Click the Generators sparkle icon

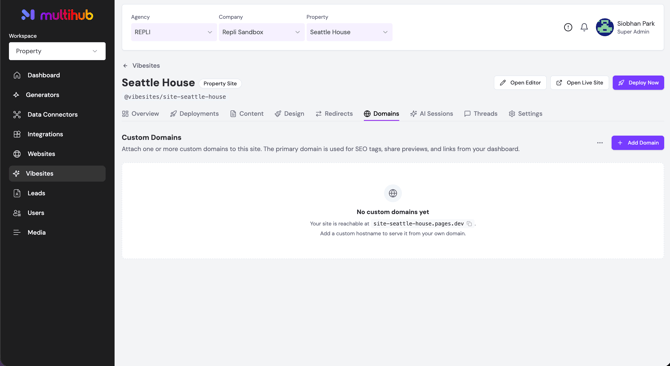[16, 95]
